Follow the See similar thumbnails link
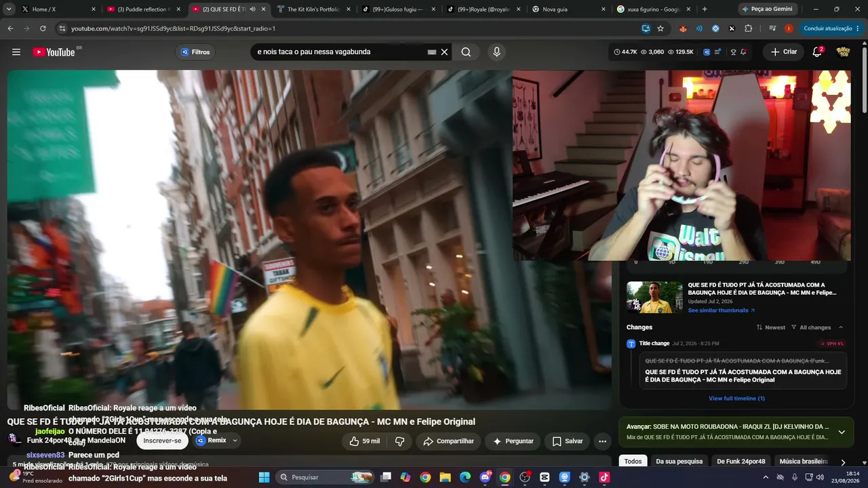Image resolution: width=868 pixels, height=488 pixels. click(722, 310)
